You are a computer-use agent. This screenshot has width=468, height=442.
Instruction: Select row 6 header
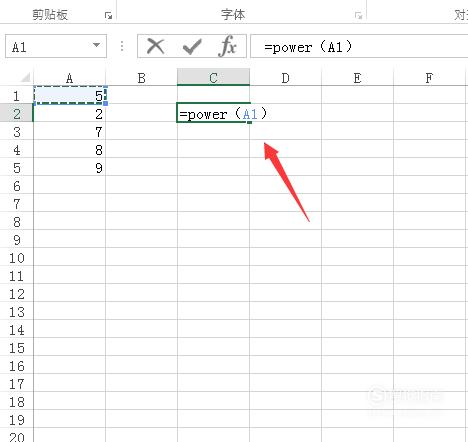[16, 186]
